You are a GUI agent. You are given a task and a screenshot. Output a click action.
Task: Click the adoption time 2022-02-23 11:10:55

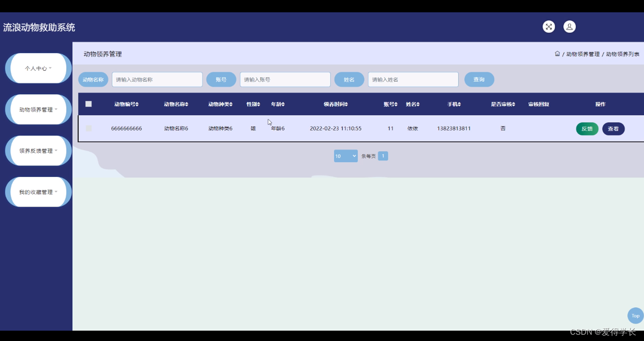(x=336, y=129)
